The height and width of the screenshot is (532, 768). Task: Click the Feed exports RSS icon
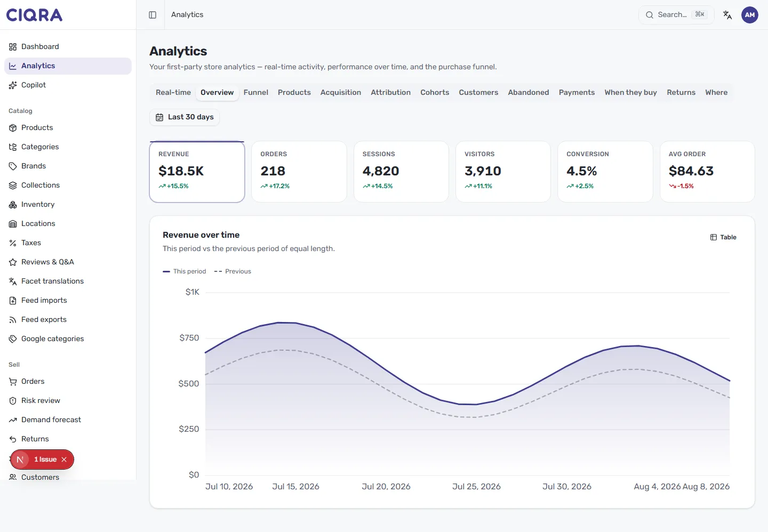pyautogui.click(x=13, y=320)
